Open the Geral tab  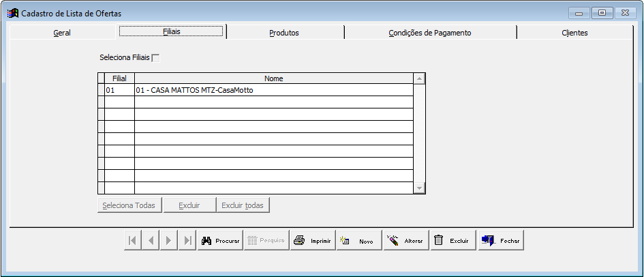pyautogui.click(x=62, y=32)
